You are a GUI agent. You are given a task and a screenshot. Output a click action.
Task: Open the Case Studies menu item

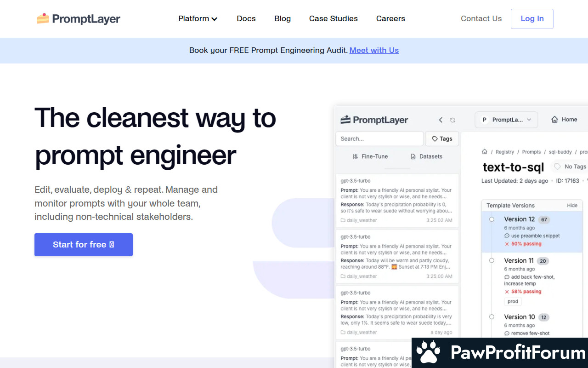(334, 18)
